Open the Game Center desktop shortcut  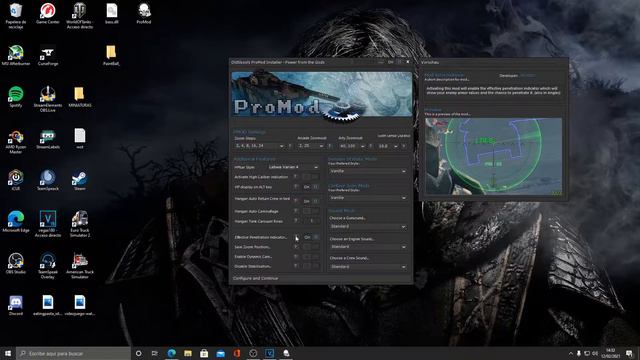[48, 13]
